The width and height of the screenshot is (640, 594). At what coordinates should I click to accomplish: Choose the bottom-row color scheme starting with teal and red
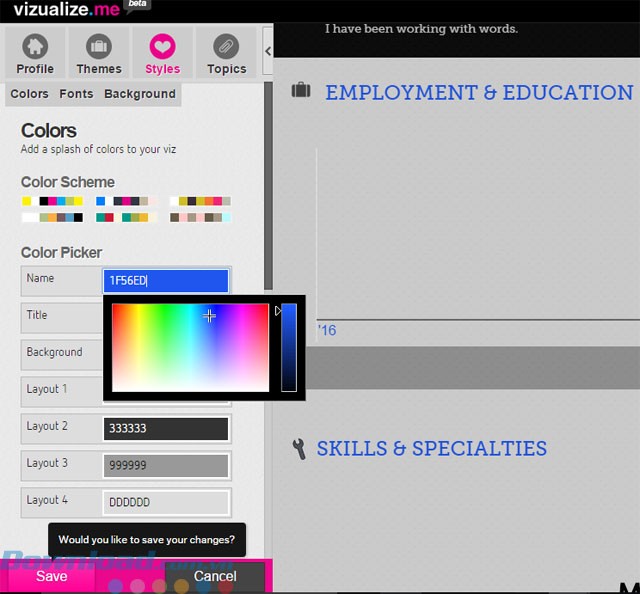click(126, 217)
